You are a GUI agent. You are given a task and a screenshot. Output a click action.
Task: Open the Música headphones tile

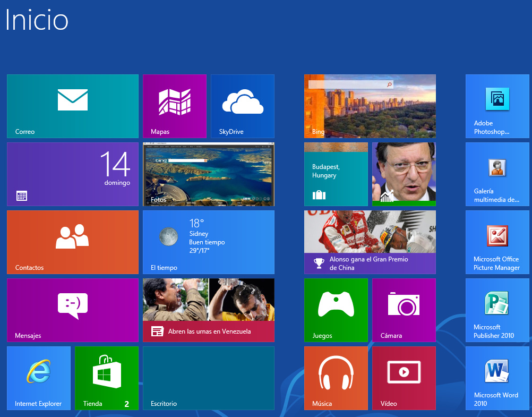(x=336, y=378)
